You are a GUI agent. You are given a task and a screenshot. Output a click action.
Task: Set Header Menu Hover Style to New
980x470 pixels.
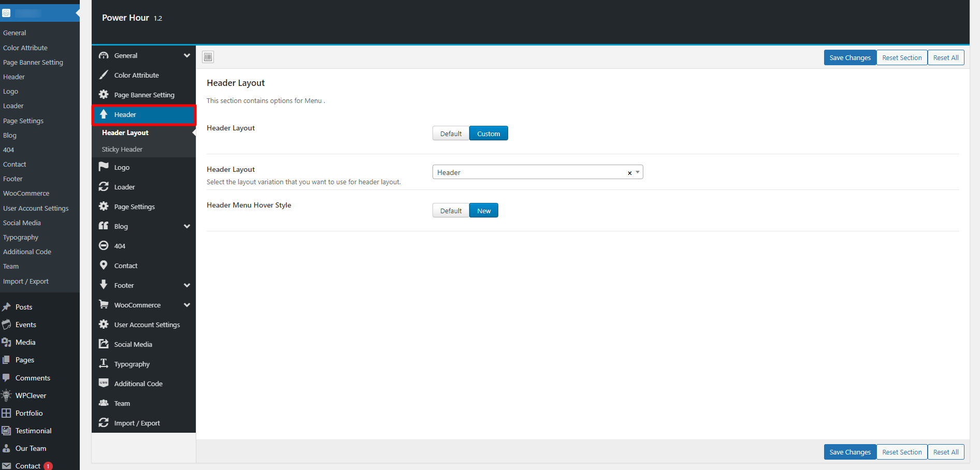(x=484, y=211)
